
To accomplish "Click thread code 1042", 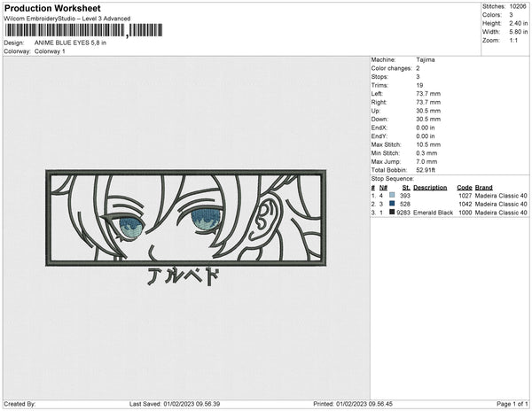I will point(465,204).
